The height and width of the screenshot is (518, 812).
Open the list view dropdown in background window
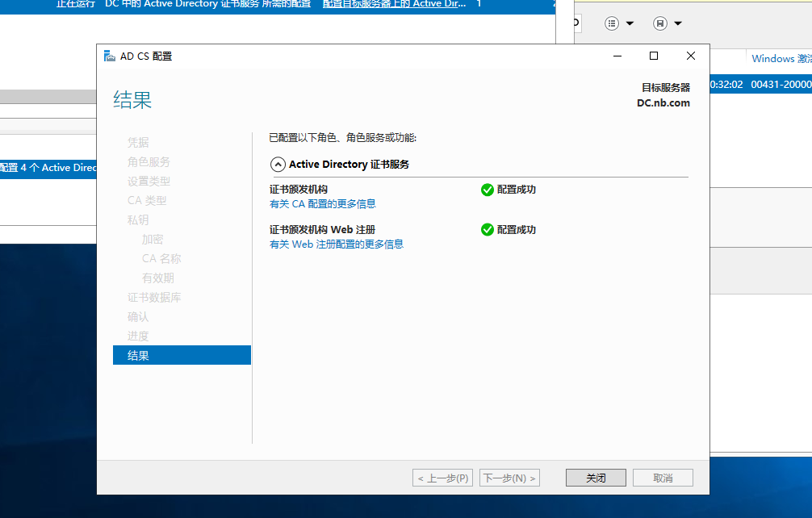pos(630,23)
